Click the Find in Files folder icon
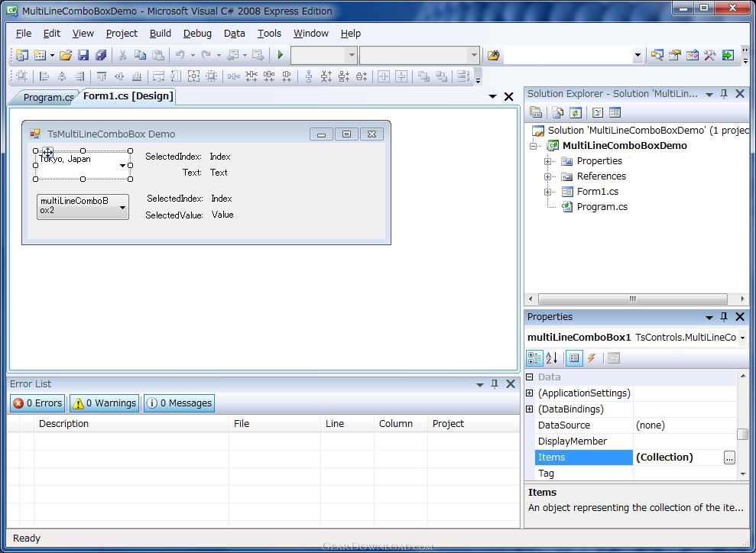The width and height of the screenshot is (756, 553). pyautogui.click(x=493, y=56)
